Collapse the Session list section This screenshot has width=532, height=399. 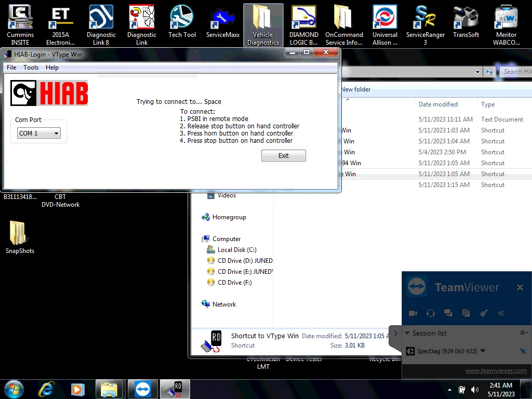tap(408, 334)
